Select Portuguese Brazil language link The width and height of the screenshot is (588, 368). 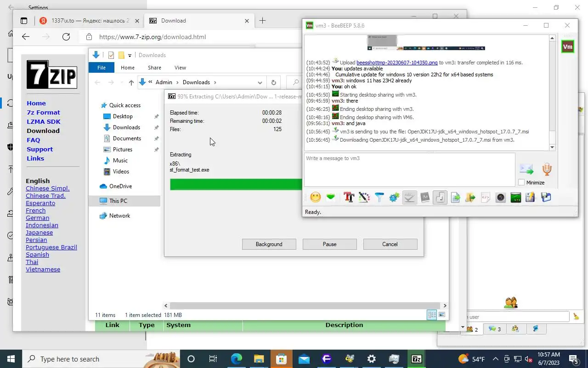[x=51, y=247]
